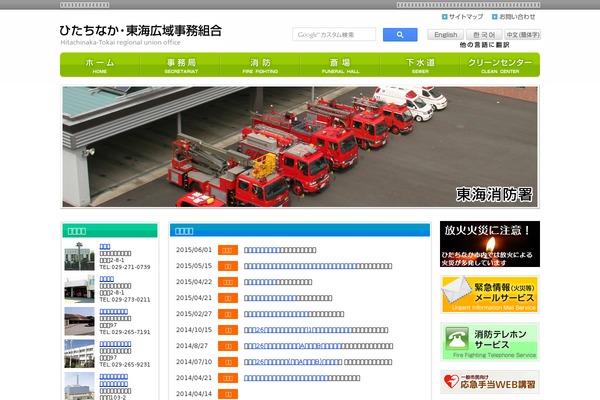Viewport: 600px width, 400px height.
Task: Open the サイトマップ link
Action: coord(466,17)
